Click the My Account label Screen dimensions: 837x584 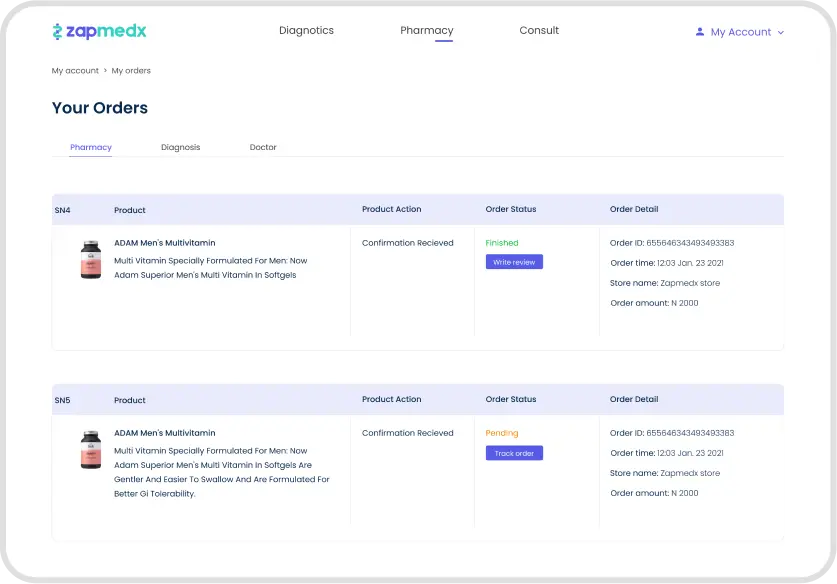tap(740, 32)
